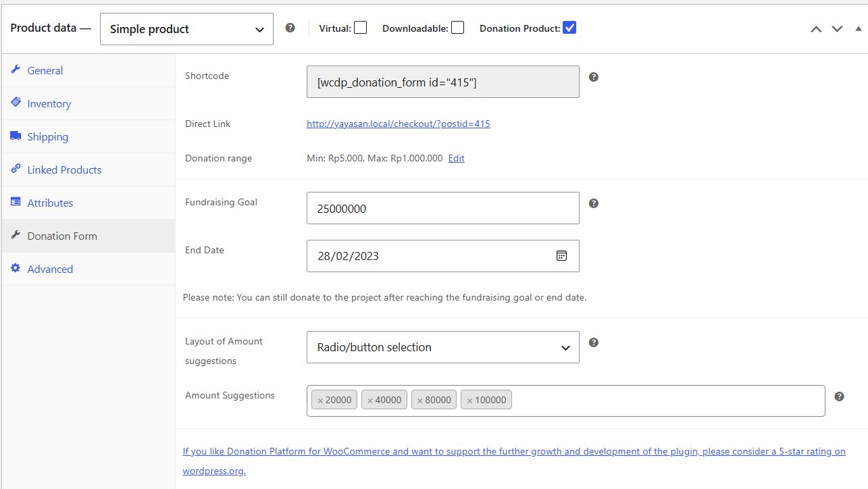This screenshot has width=868, height=489.
Task: Open the Linked Products tab
Action: pos(88,170)
